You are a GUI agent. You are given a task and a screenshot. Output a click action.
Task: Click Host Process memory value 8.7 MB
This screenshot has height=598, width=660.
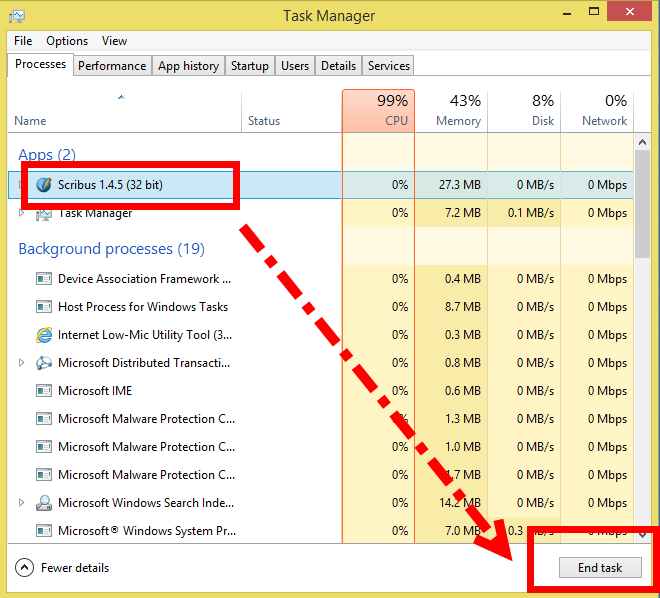point(463,307)
